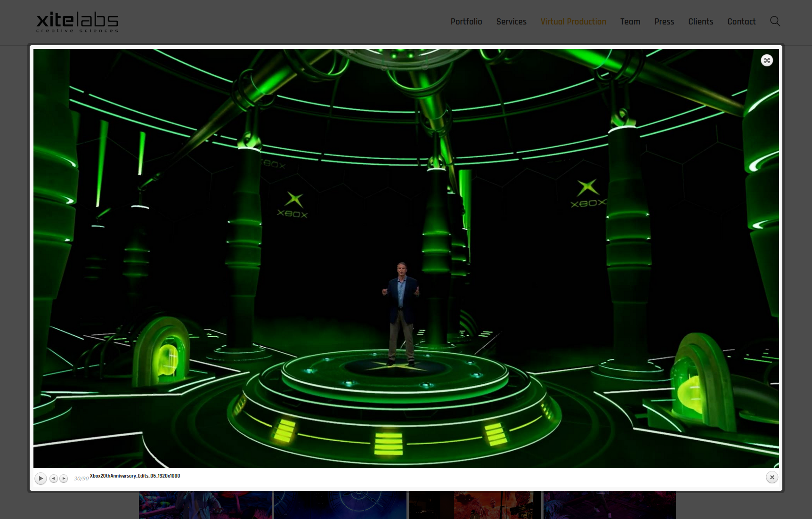The width and height of the screenshot is (812, 519).
Task: Start the slideshow with the play button
Action: (x=41, y=478)
